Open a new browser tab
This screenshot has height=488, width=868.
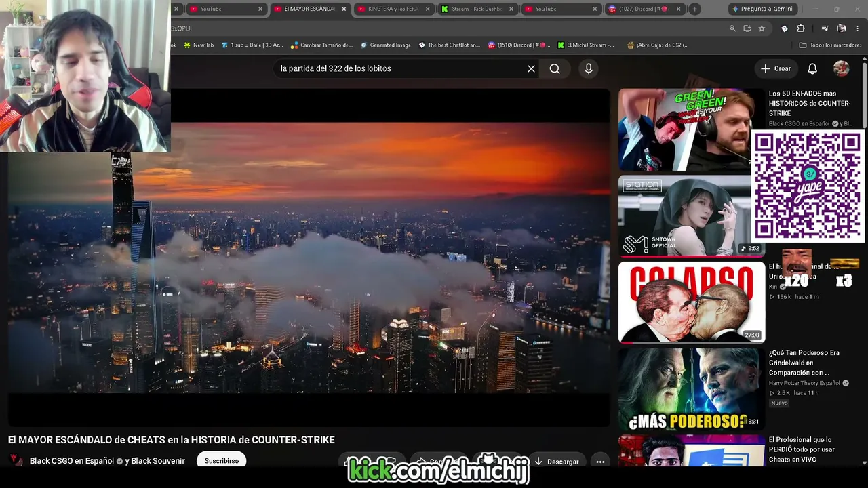694,9
